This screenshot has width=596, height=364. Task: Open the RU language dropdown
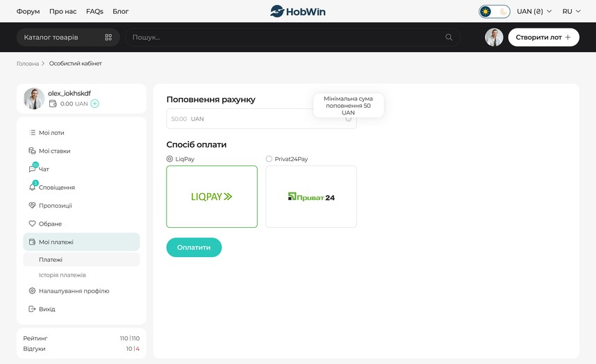[571, 11]
